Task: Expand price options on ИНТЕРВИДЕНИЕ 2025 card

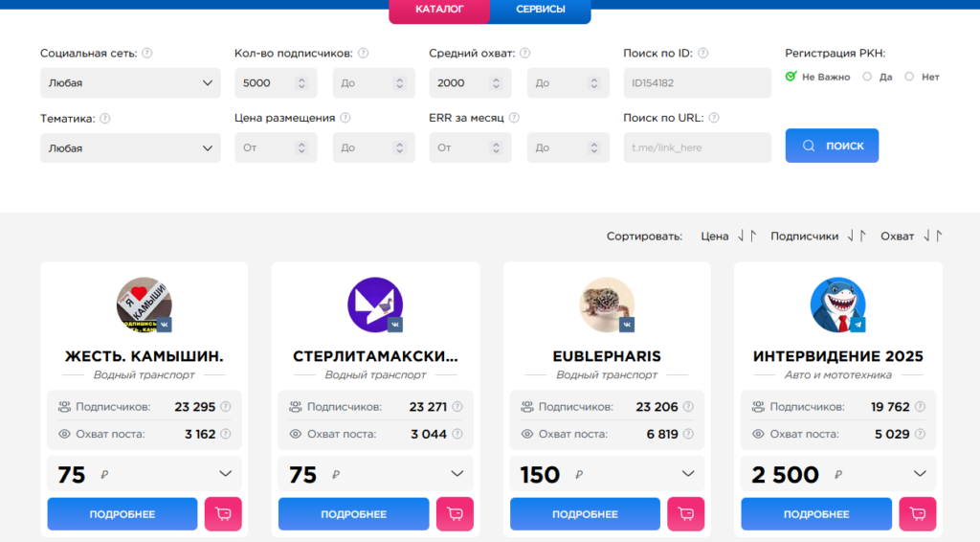Action: tap(920, 474)
